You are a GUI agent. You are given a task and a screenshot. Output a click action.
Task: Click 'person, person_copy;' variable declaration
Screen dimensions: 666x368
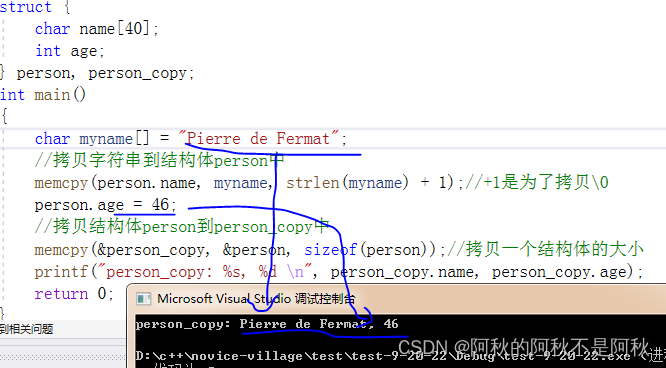105,73
